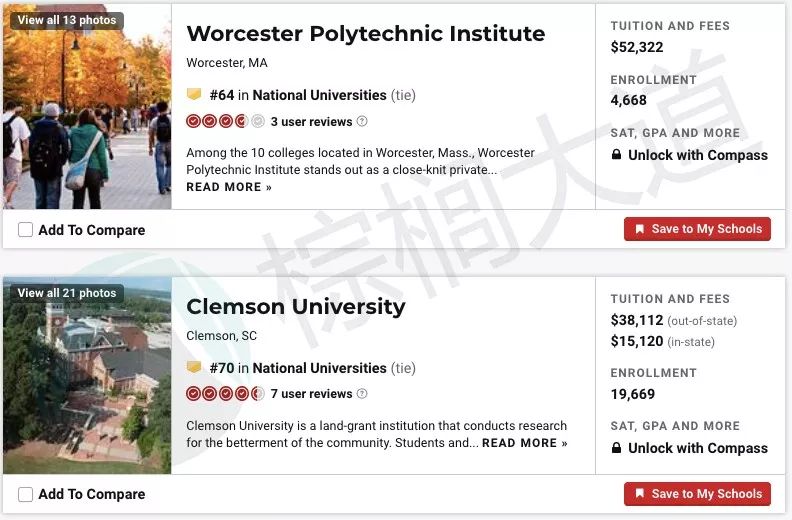792x520 pixels.
Task: Check Add To Compare for Clemson University
Action: [x=25, y=494]
